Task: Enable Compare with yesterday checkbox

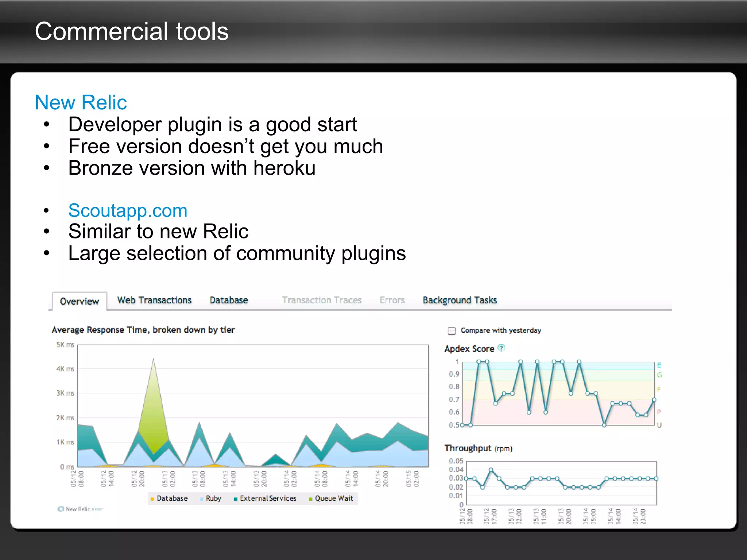Action: pos(452,331)
